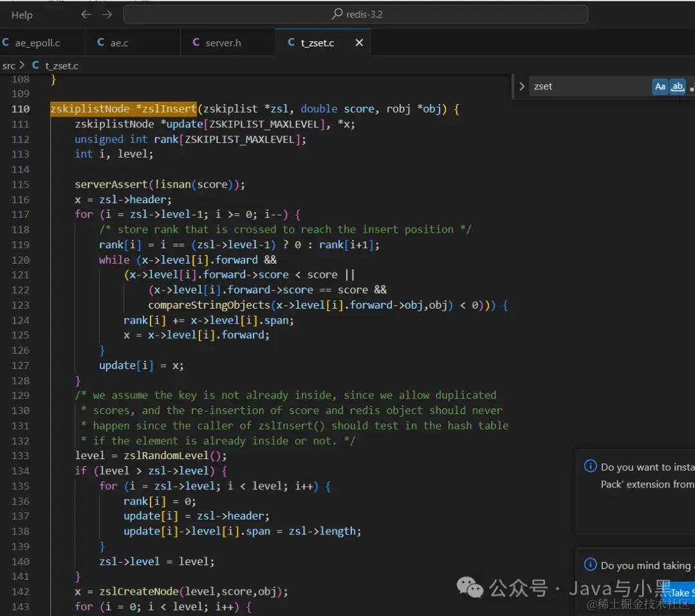Open the Help menu
This screenshot has width=695, height=616.
click(22, 15)
